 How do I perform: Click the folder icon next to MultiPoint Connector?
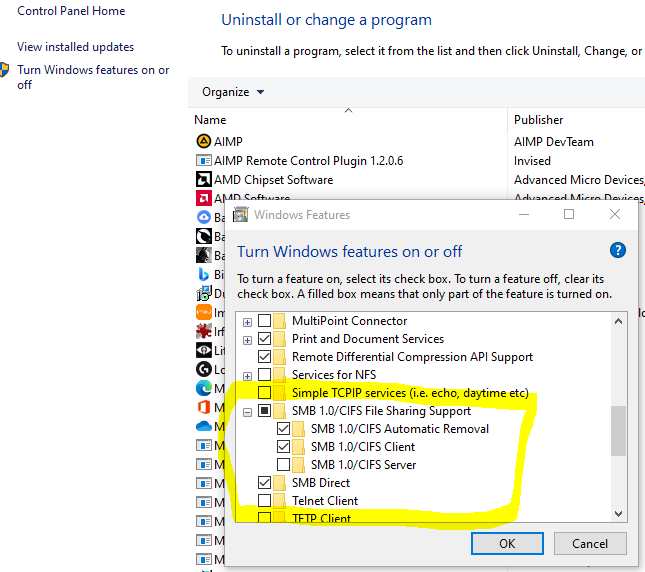[279, 321]
